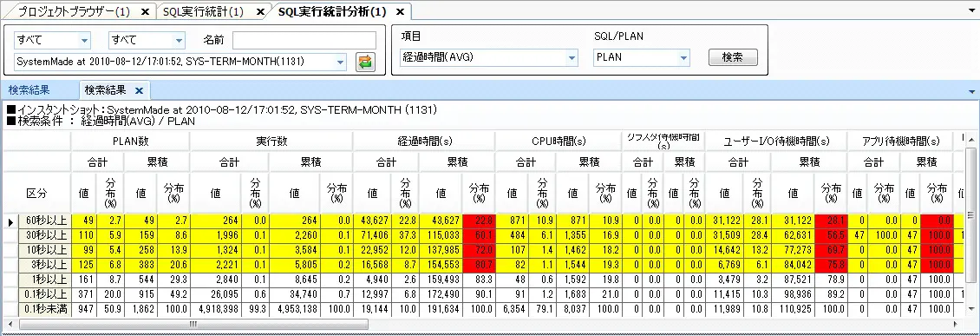The image size is (980, 336).
Task: Open results tab list arrow at right
Action: [972, 91]
